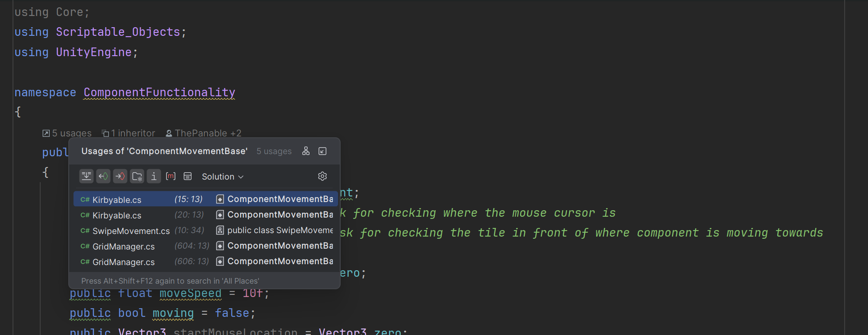Click the Scriptable_Objects using directive

(x=118, y=32)
